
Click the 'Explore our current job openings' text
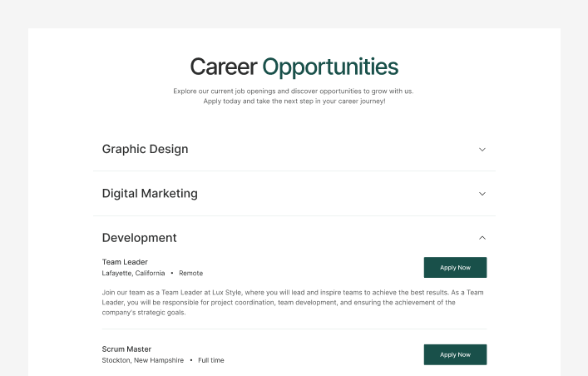tap(250, 91)
